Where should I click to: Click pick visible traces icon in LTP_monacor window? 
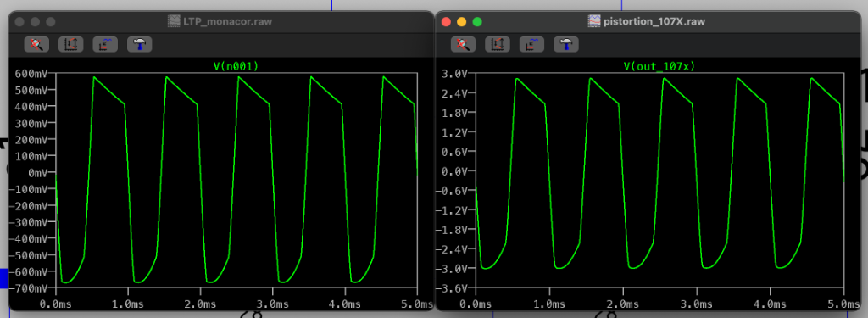(x=105, y=44)
